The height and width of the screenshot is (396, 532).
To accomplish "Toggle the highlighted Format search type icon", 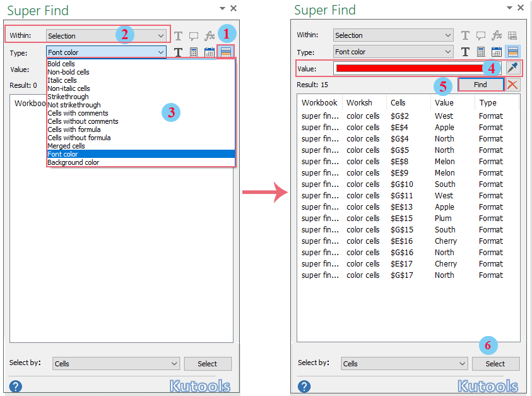I will pos(225,53).
